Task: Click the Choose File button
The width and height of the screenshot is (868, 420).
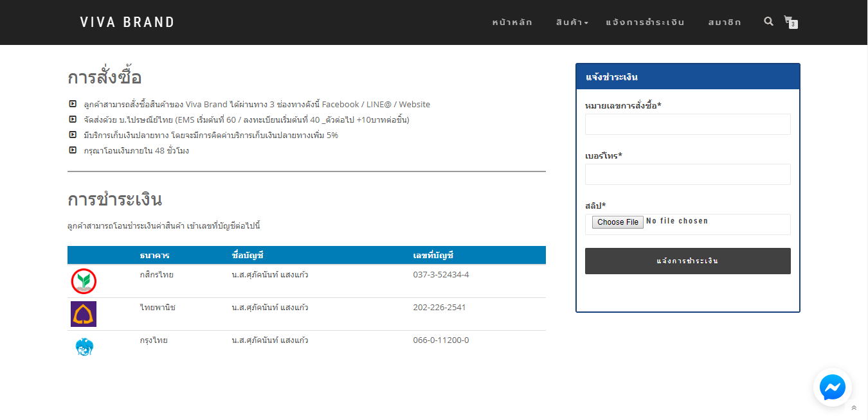Action: point(617,222)
